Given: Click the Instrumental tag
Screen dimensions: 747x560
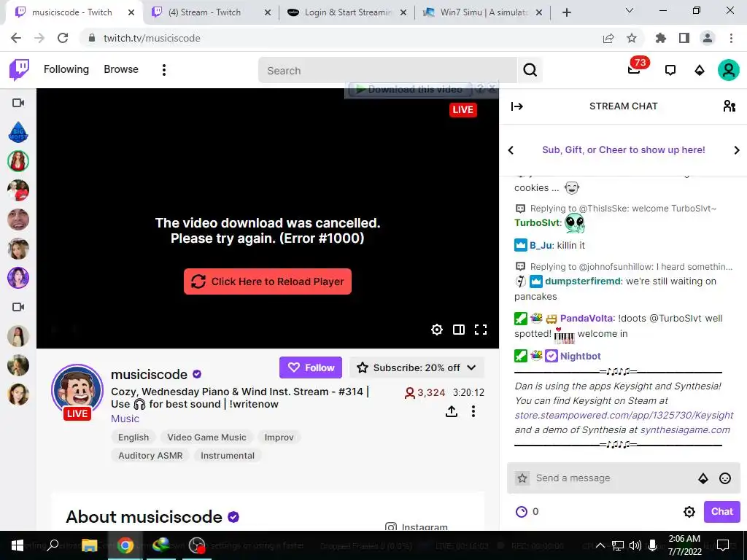Looking at the screenshot, I should tap(228, 456).
